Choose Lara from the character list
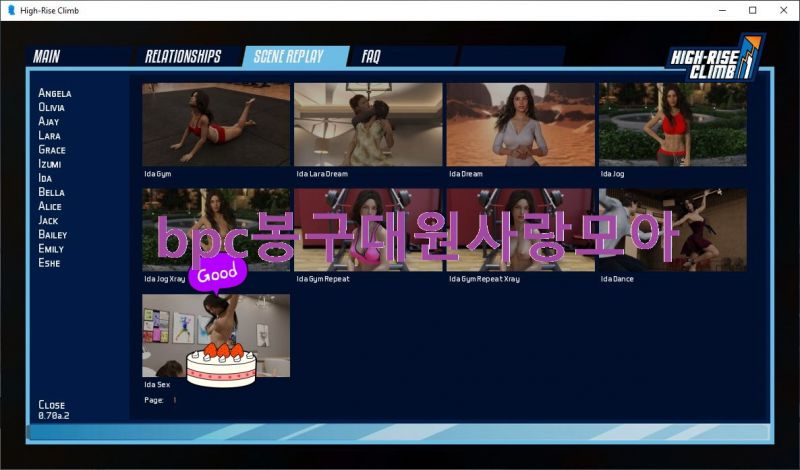Viewport: 800px width, 470px height. [x=49, y=136]
